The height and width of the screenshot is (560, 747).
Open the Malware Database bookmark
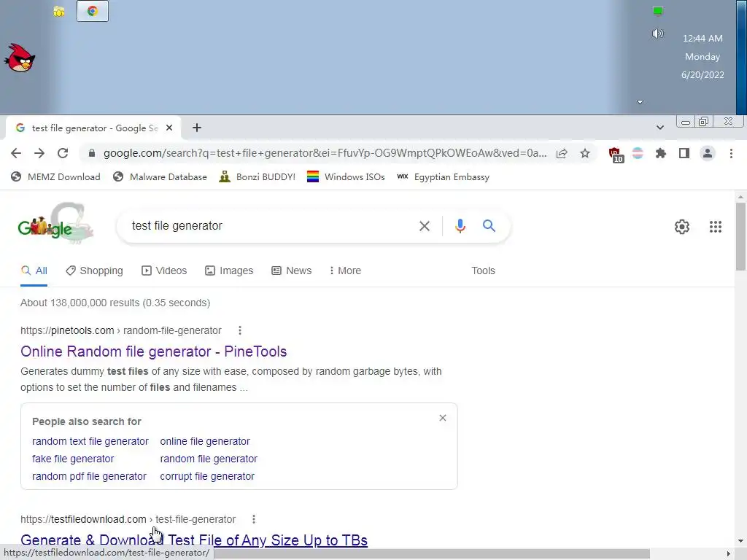160,176
